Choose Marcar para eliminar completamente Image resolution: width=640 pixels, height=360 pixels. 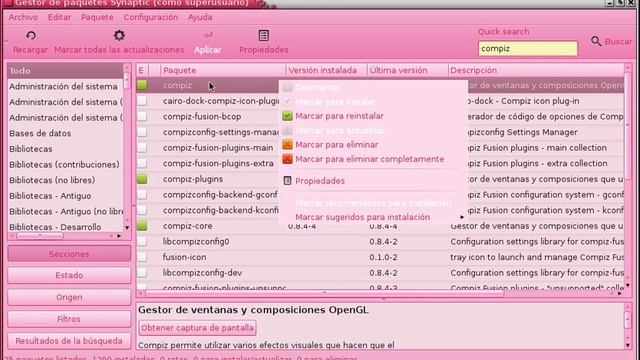[x=369, y=159]
